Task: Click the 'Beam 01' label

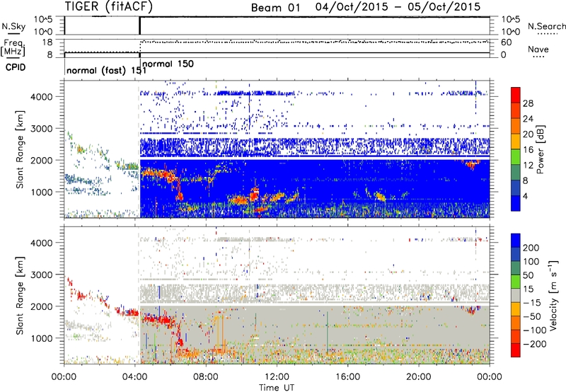Action: 275,8
